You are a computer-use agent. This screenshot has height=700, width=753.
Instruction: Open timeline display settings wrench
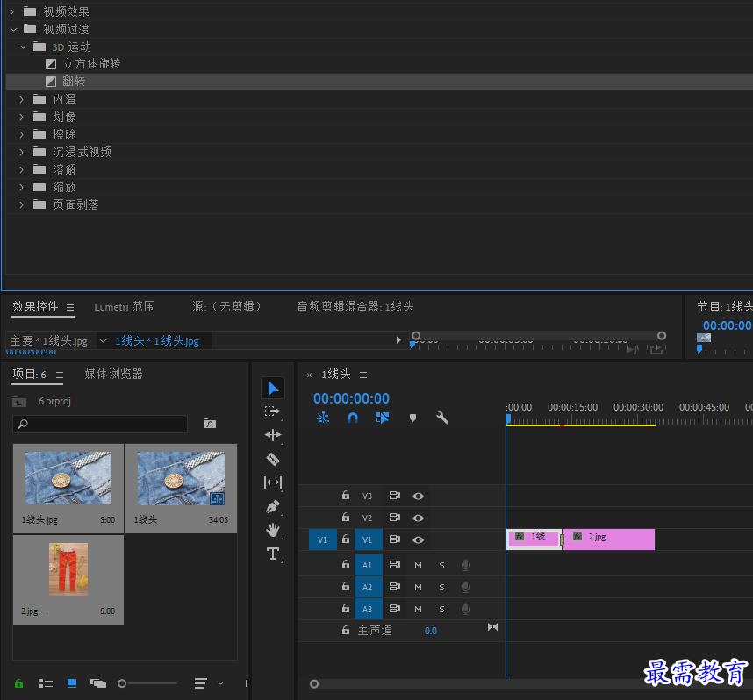[442, 418]
